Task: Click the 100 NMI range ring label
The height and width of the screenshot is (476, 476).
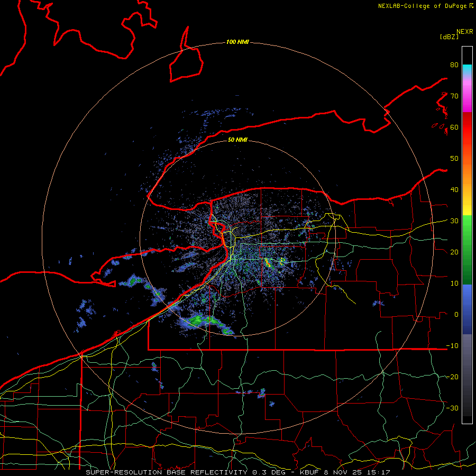Action: click(237, 42)
